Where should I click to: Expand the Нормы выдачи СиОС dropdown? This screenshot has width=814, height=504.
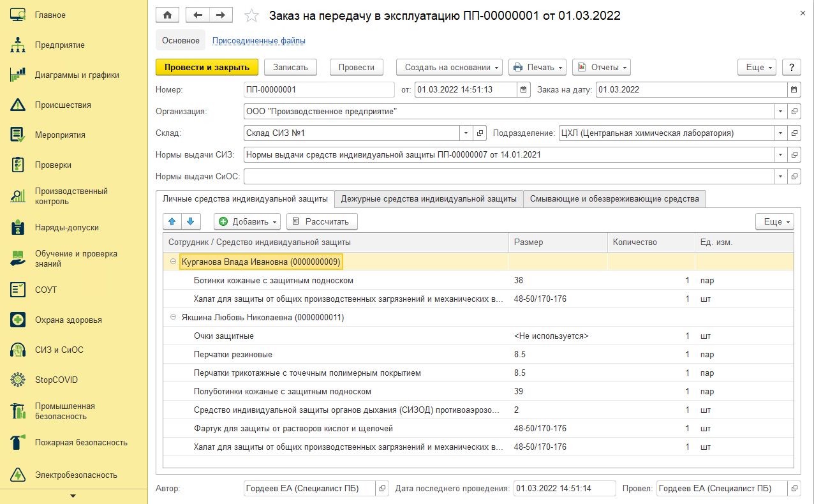[x=781, y=176]
